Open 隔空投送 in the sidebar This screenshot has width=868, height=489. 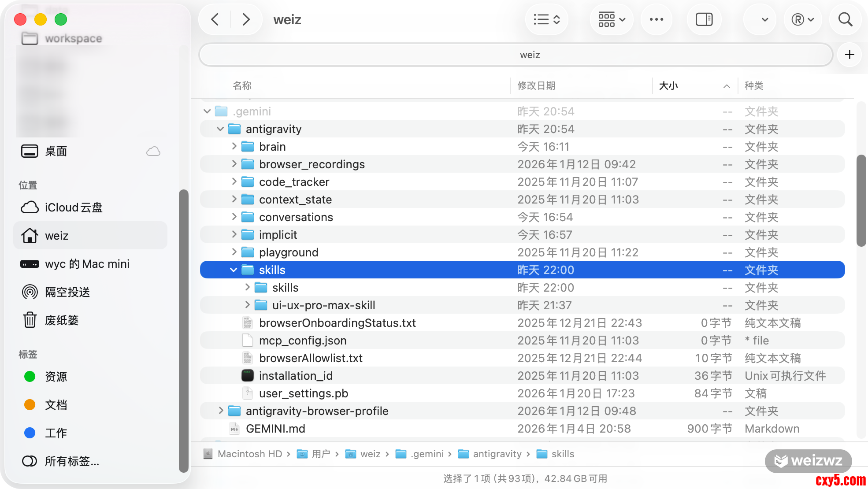coord(67,292)
